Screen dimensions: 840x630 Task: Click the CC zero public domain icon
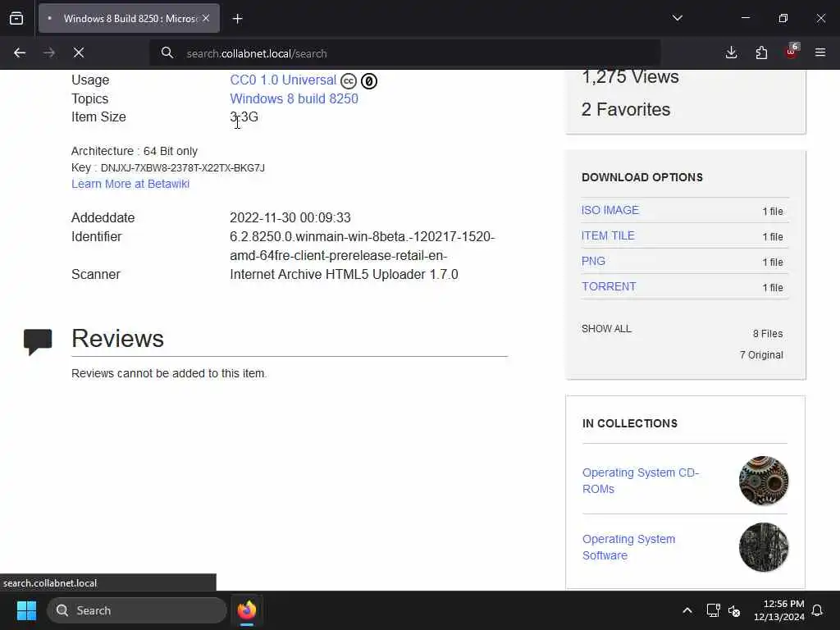369,81
